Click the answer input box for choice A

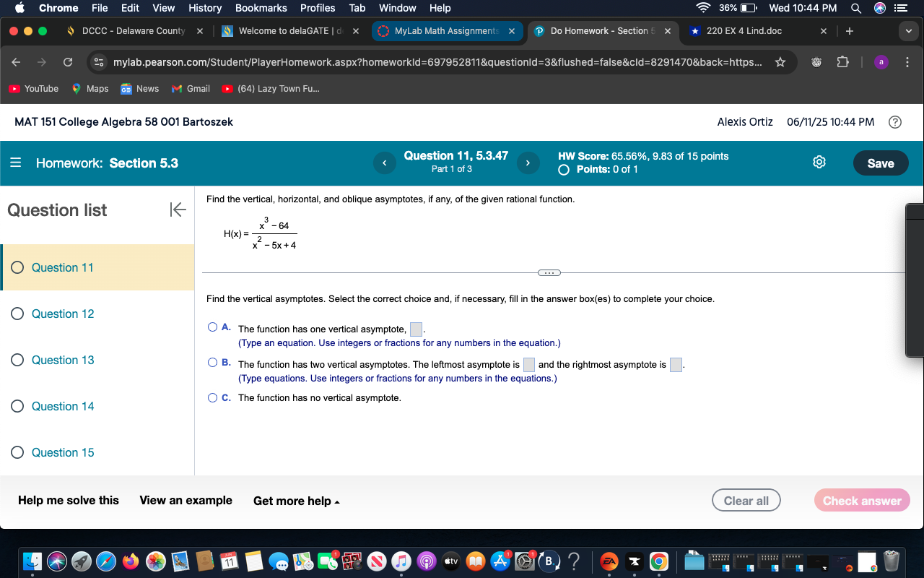click(x=416, y=329)
